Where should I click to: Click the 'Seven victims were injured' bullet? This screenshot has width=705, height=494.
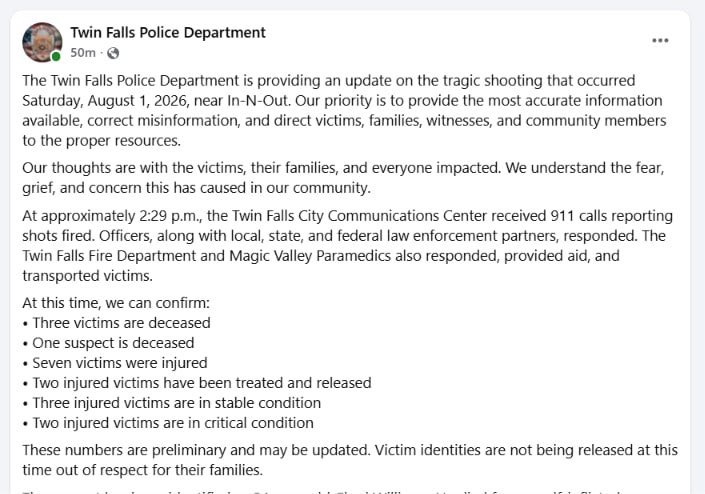(115, 363)
